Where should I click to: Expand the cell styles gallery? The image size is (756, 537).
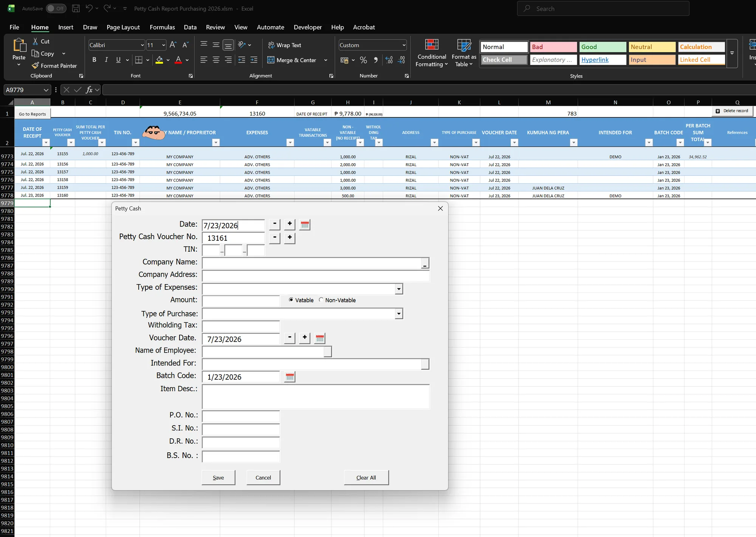(x=732, y=53)
